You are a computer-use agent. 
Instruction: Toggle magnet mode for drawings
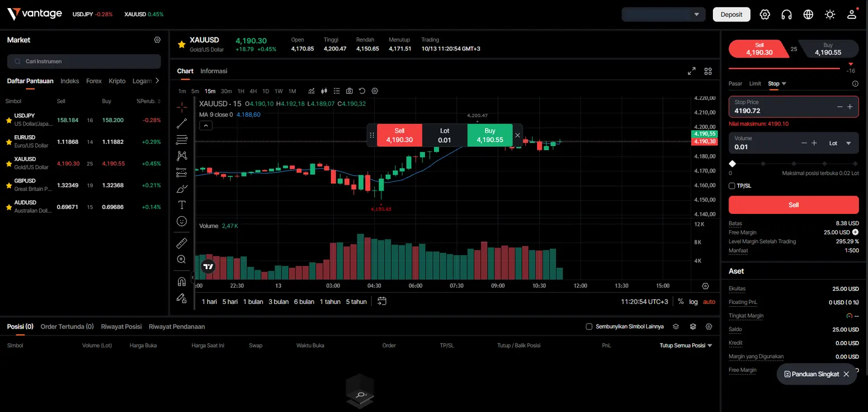point(182,282)
